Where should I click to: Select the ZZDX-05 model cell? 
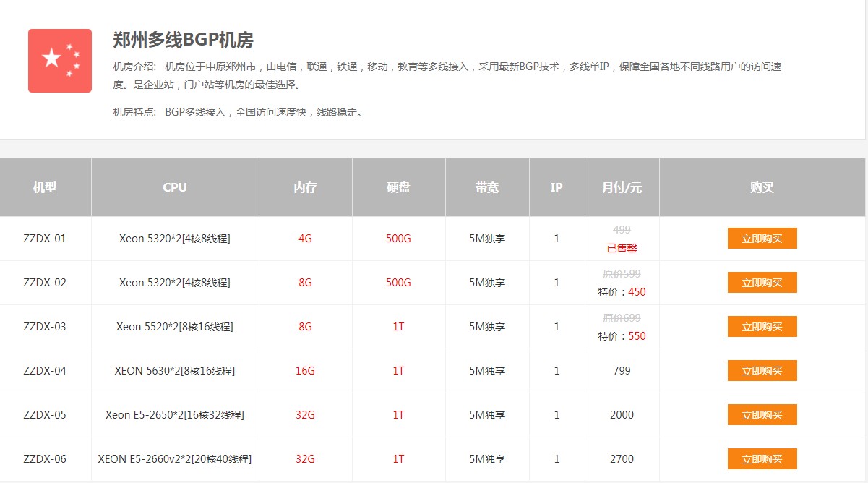click(x=45, y=415)
